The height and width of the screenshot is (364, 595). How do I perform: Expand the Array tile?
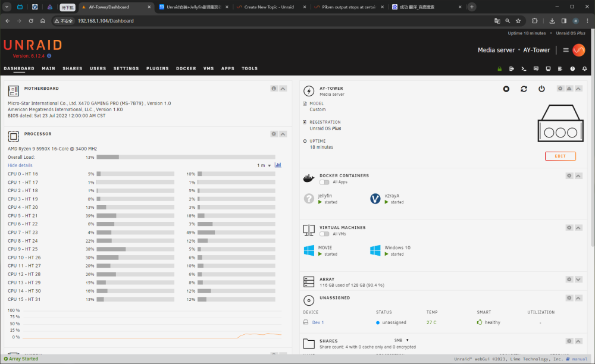pos(578,279)
